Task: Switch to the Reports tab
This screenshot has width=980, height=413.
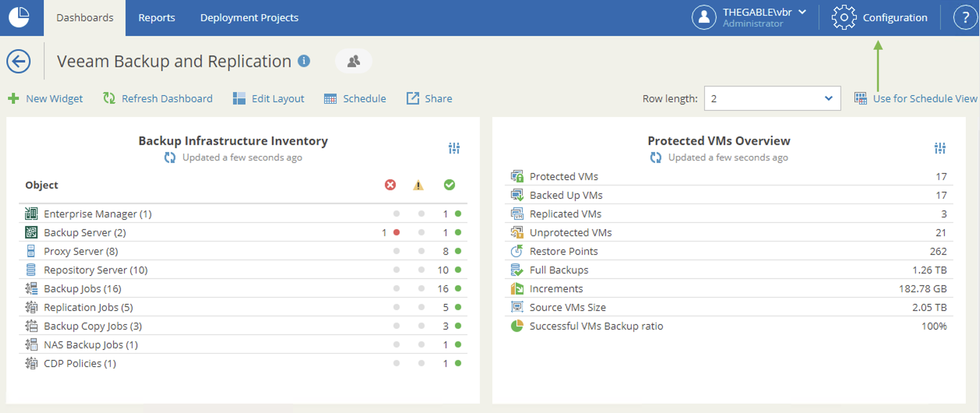Action: [x=157, y=18]
